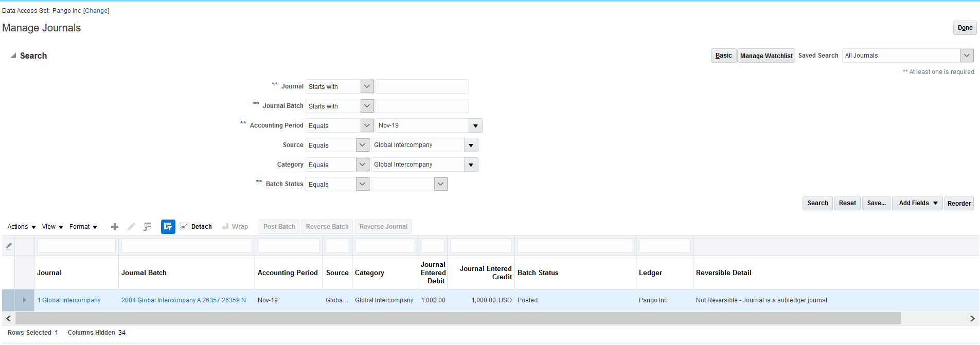This screenshot has height=345, width=980.
Task: Expand the 1 Global Intercompany row
Action: tap(24, 300)
